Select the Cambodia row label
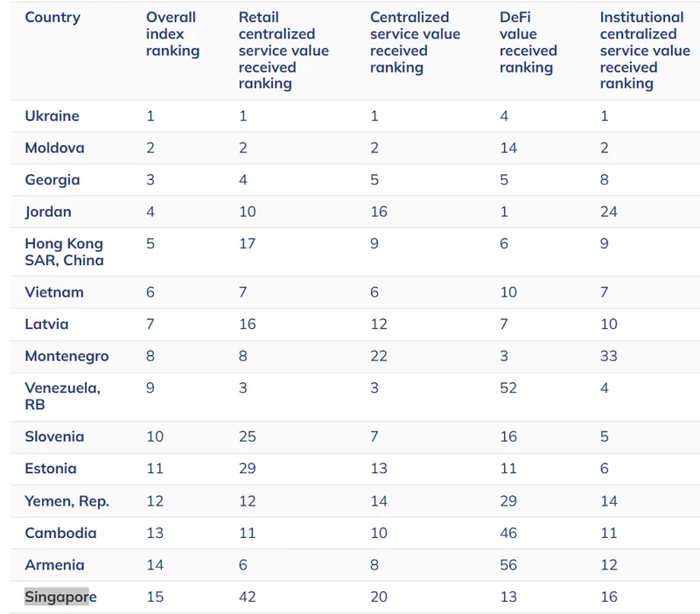 (x=60, y=533)
